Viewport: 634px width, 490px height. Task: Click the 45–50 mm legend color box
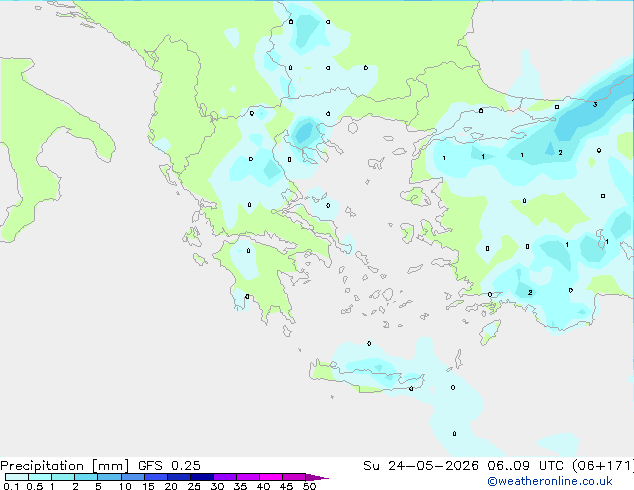[x=294, y=477]
